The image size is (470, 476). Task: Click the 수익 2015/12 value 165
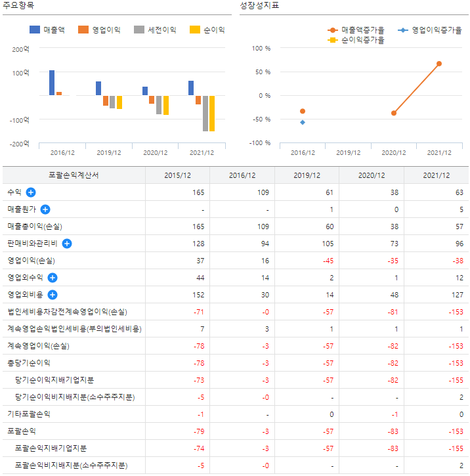198,192
